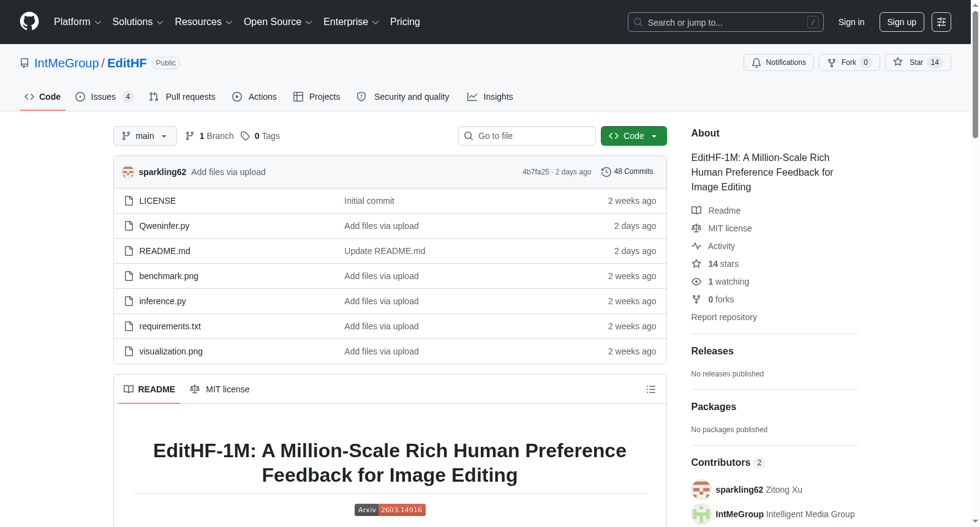
Task: Switch to the MIT license tab
Action: coord(220,389)
